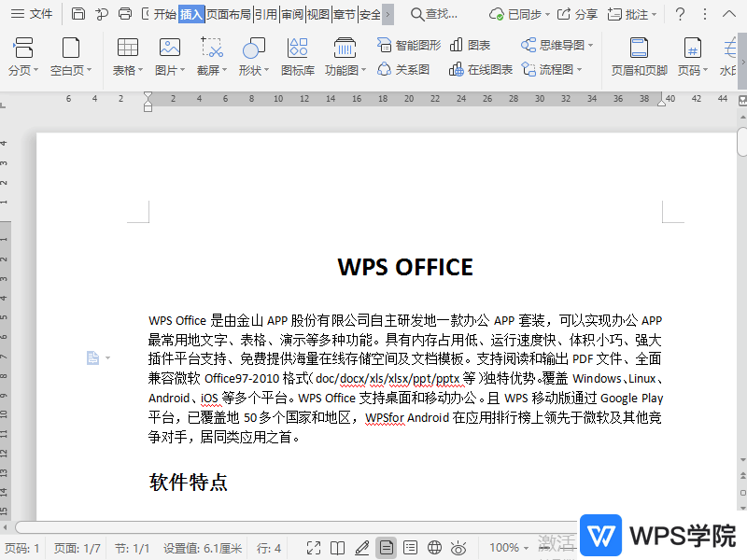The height and width of the screenshot is (560, 747).
Task: Open the 文件 file menu
Action: pos(32,14)
